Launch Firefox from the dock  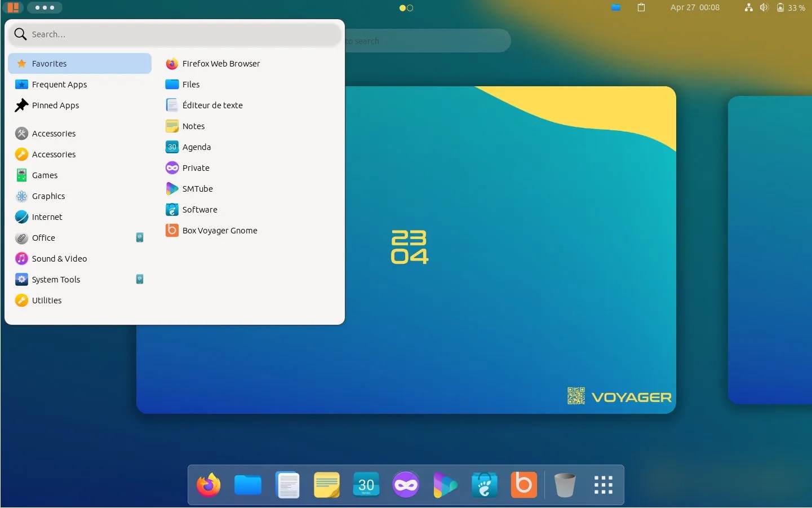[208, 484]
